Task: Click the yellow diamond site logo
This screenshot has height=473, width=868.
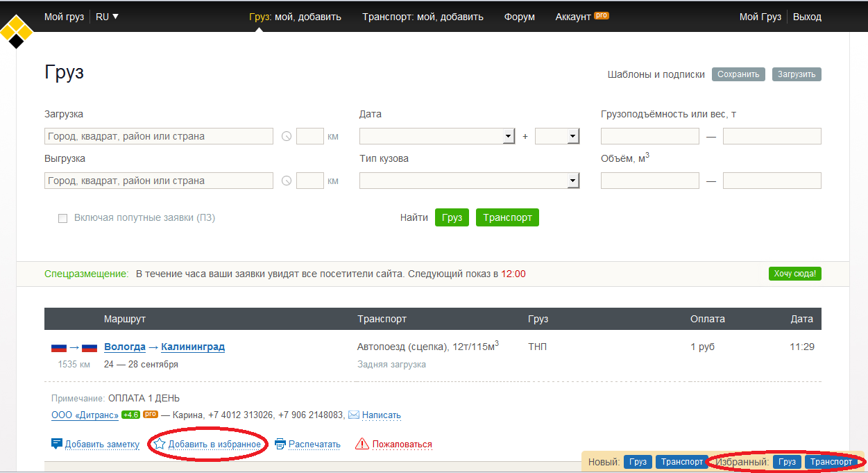Action: [17, 32]
